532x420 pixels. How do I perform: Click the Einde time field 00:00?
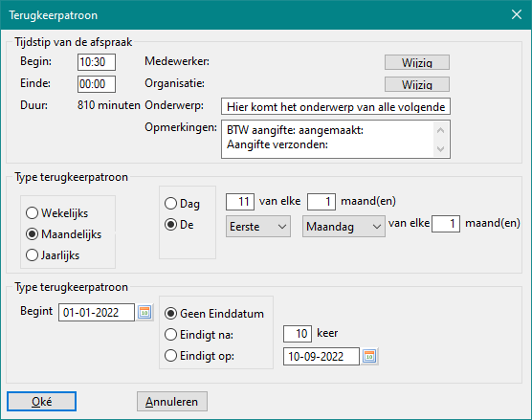[97, 84]
